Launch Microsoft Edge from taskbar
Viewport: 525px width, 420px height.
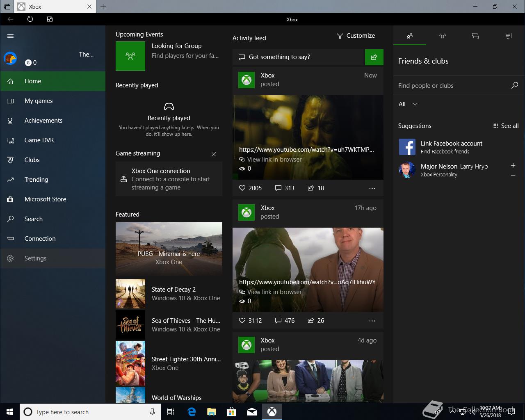tap(191, 412)
